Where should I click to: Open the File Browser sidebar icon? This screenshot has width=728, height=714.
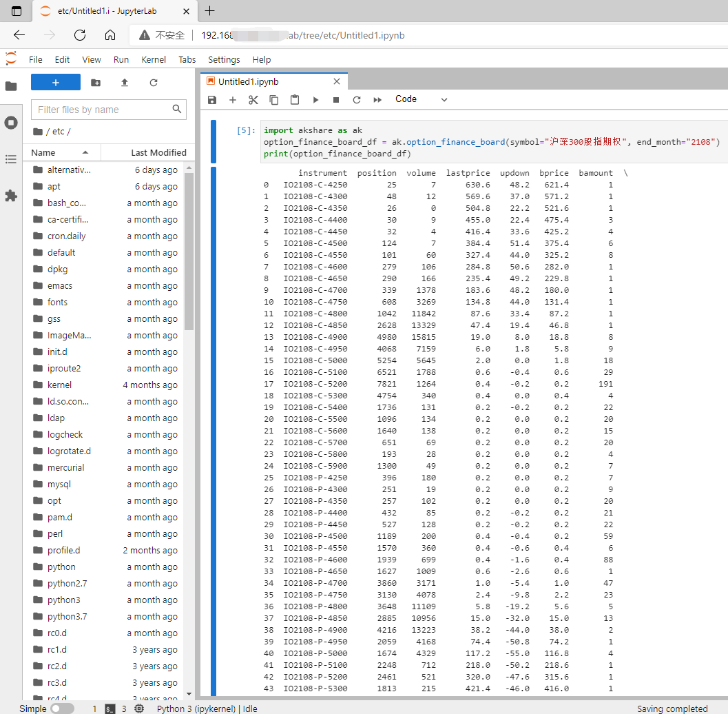11,86
